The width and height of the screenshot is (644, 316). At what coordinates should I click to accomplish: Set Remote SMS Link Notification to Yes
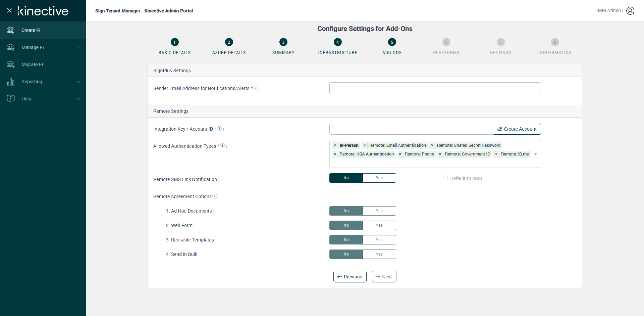(379, 178)
